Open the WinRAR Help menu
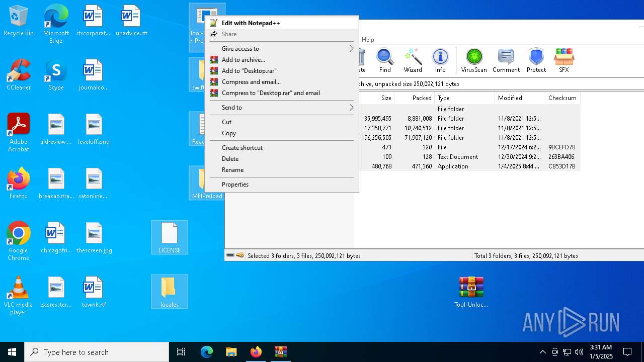The width and height of the screenshot is (644, 362). click(368, 40)
